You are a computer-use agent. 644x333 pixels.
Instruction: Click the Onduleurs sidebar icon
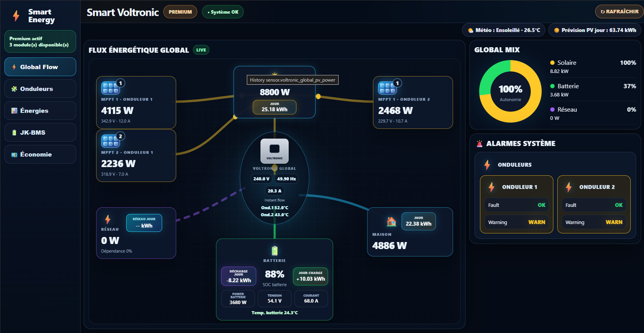coord(14,89)
